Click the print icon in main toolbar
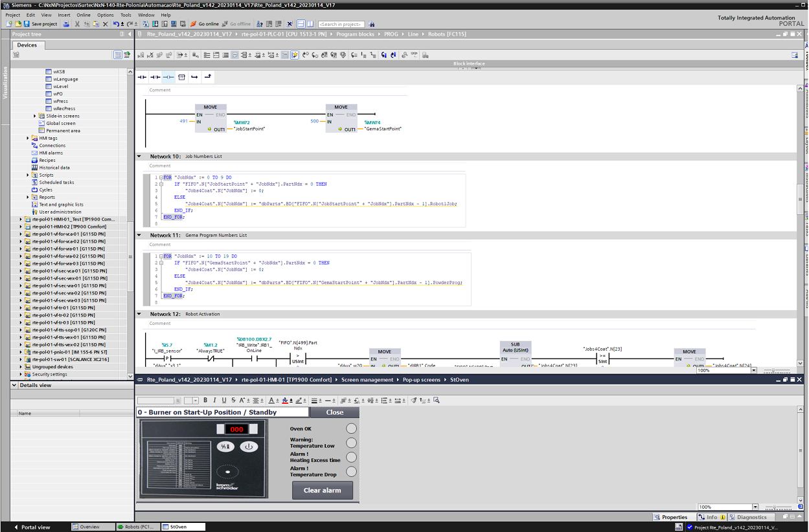The height and width of the screenshot is (532, 809). click(66, 24)
